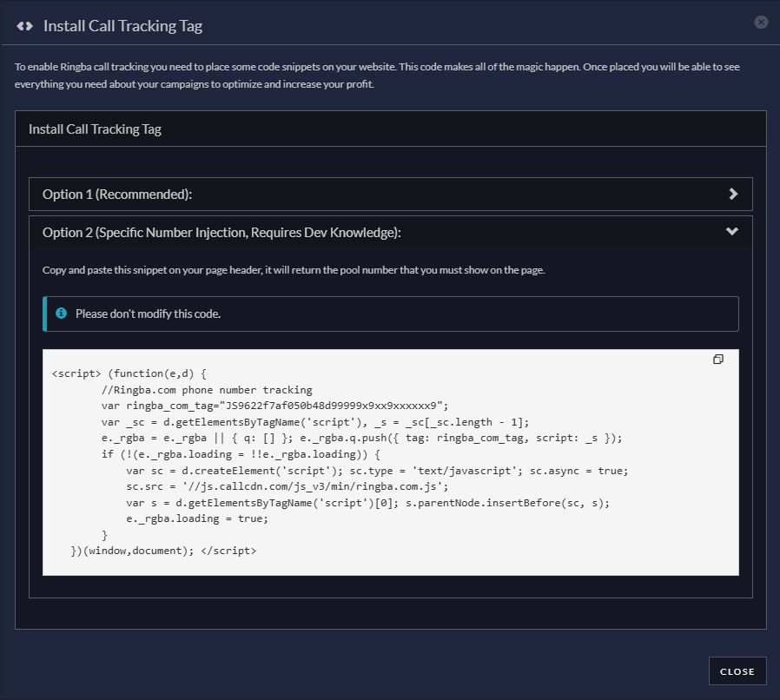
Task: Click the '//Ringba.com phone number tracking' comment
Action: [x=207, y=390]
